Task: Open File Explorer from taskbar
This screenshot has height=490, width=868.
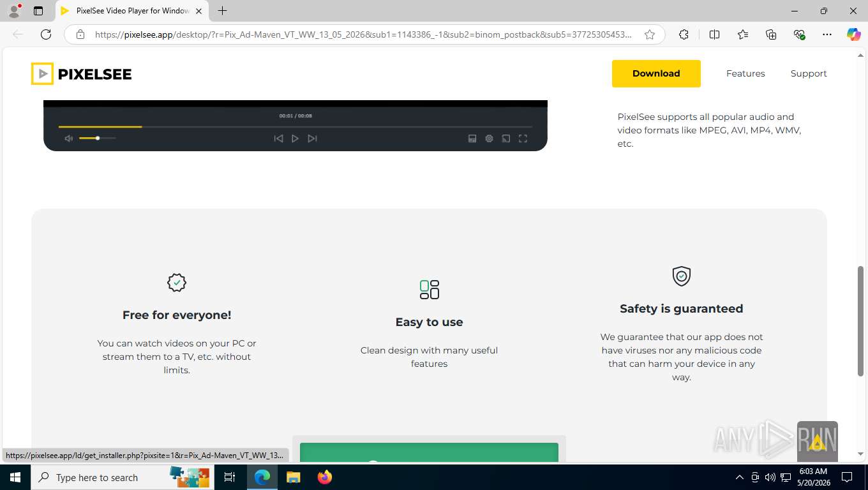Action: 293,477
